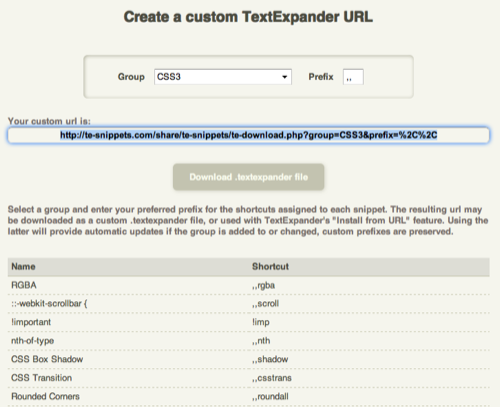Select the Rounded Corners row
This screenshot has height=407, width=500.
pyautogui.click(x=248, y=396)
